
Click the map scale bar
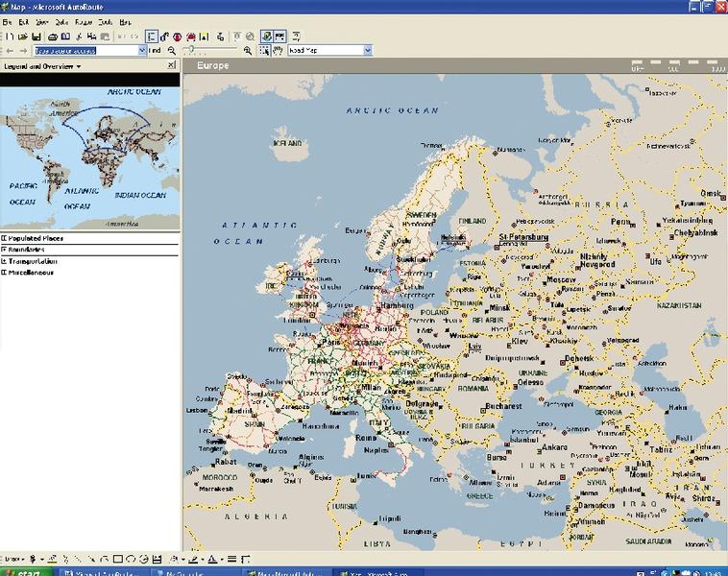(x=678, y=65)
